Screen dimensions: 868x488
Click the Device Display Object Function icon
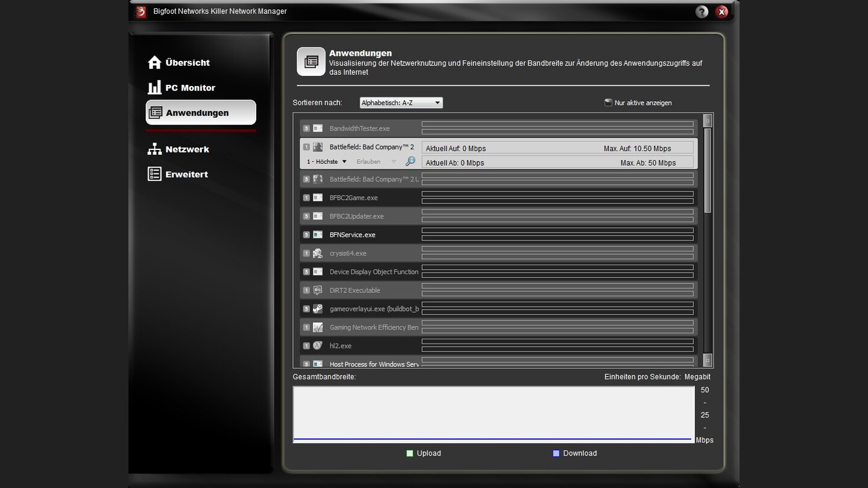(318, 272)
